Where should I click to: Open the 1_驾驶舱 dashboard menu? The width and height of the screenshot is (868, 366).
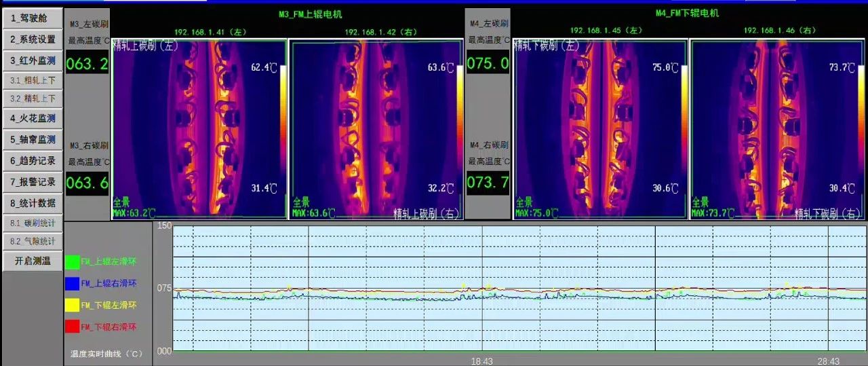click(32, 19)
